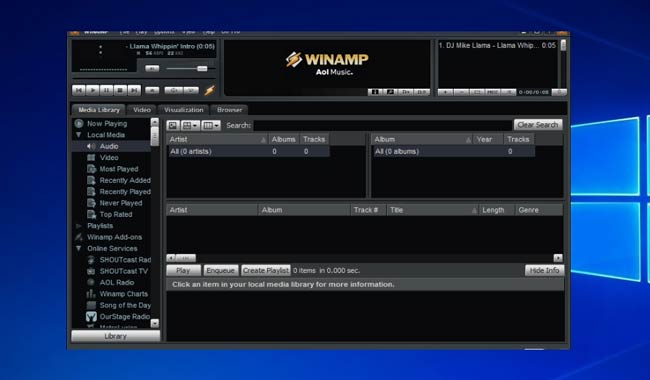
Task: Start playback with the Play button
Action: point(92,90)
